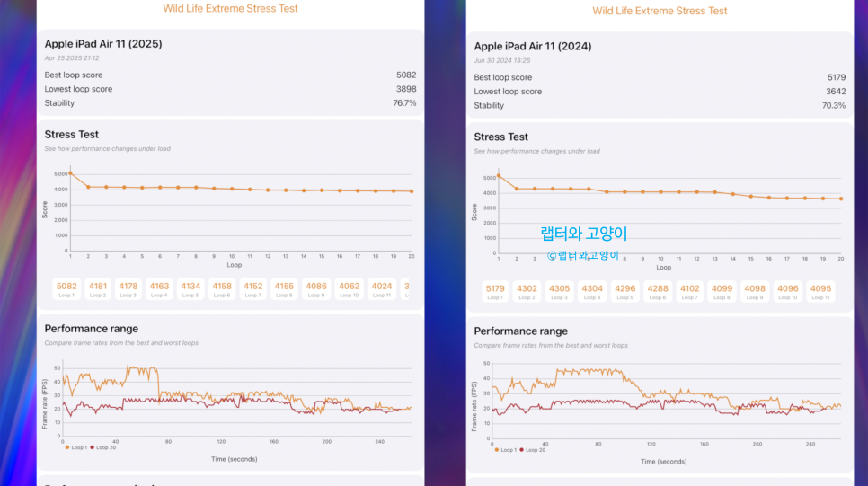Image resolution: width=868 pixels, height=486 pixels.
Task: Select the 4178 Loop 3 score card
Action: (128, 289)
